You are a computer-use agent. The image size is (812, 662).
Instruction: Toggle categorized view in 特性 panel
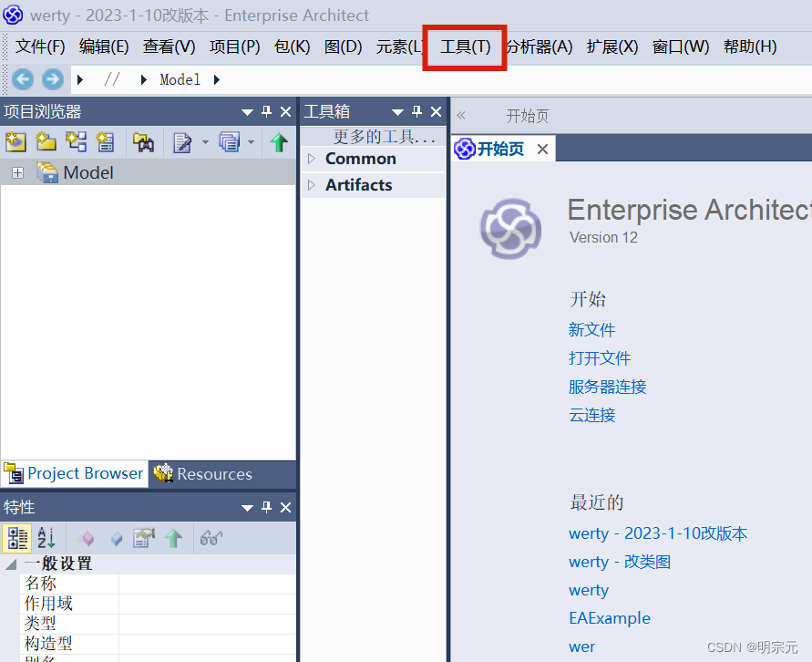(17, 538)
